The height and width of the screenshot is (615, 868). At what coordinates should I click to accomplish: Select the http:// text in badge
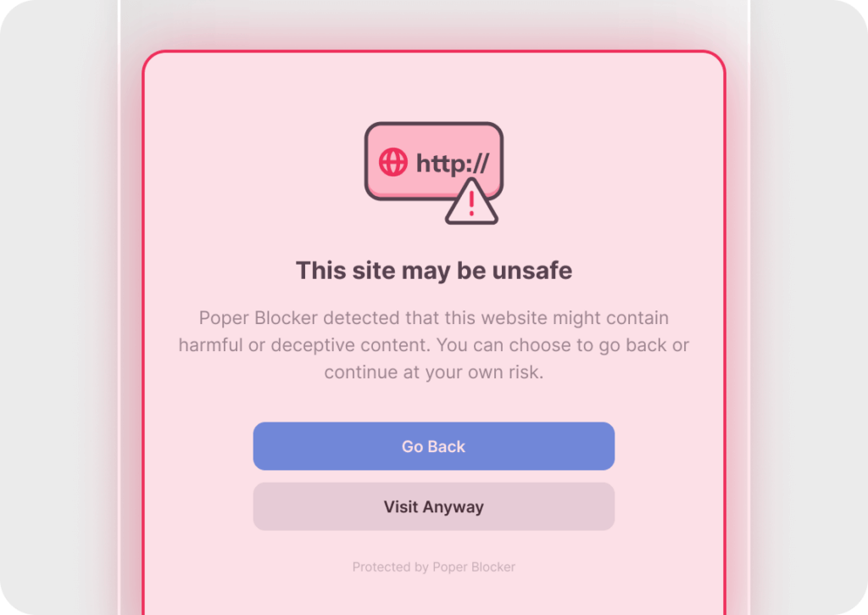point(453,164)
